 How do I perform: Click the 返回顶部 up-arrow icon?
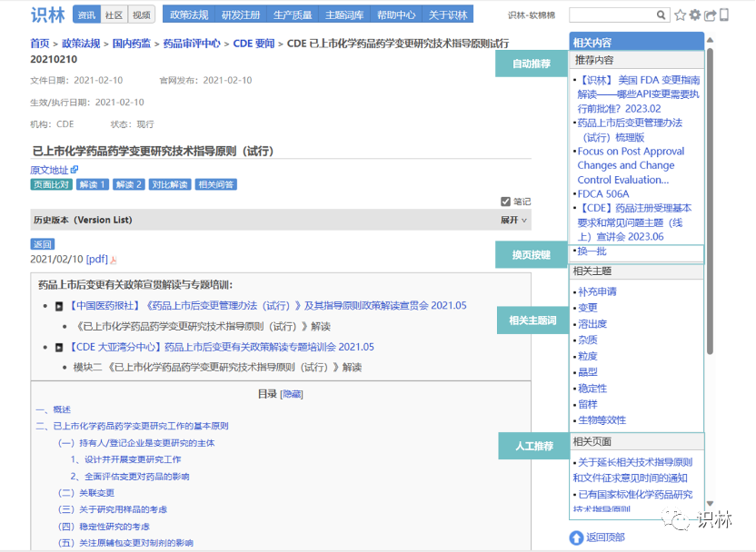(576, 537)
